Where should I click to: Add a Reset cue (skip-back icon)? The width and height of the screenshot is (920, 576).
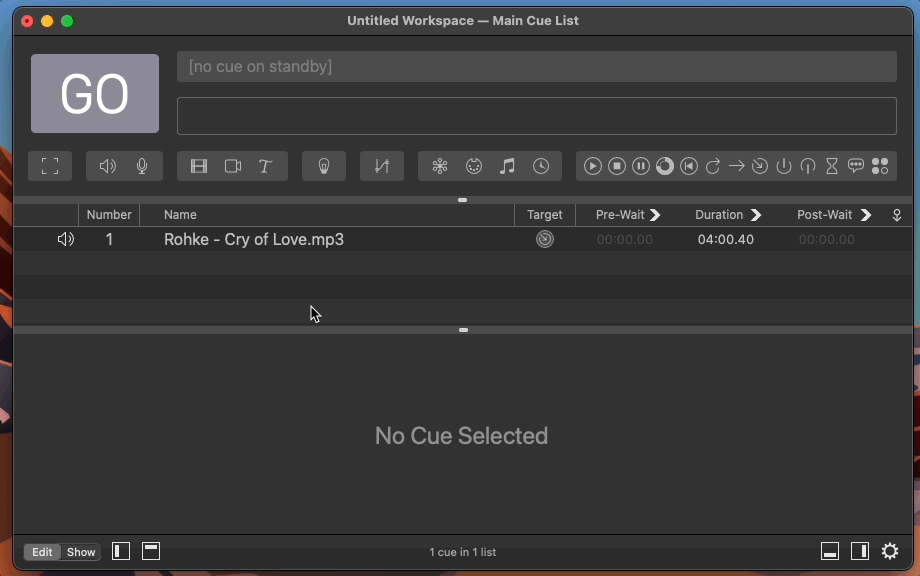point(689,166)
